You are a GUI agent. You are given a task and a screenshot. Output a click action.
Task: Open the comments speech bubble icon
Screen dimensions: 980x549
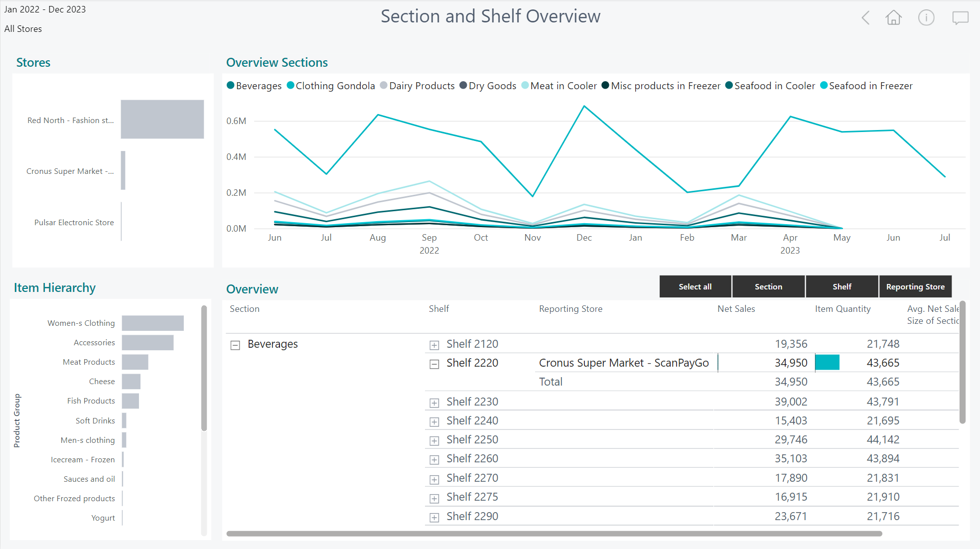point(960,18)
